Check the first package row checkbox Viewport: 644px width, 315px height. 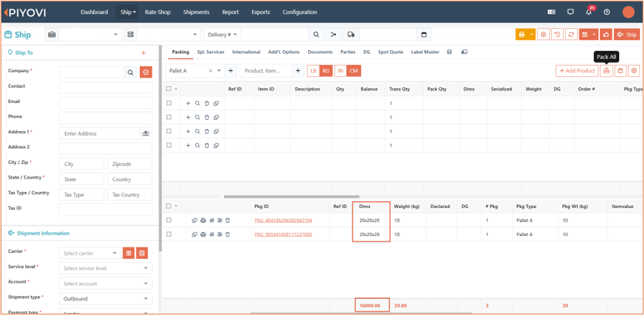click(169, 220)
